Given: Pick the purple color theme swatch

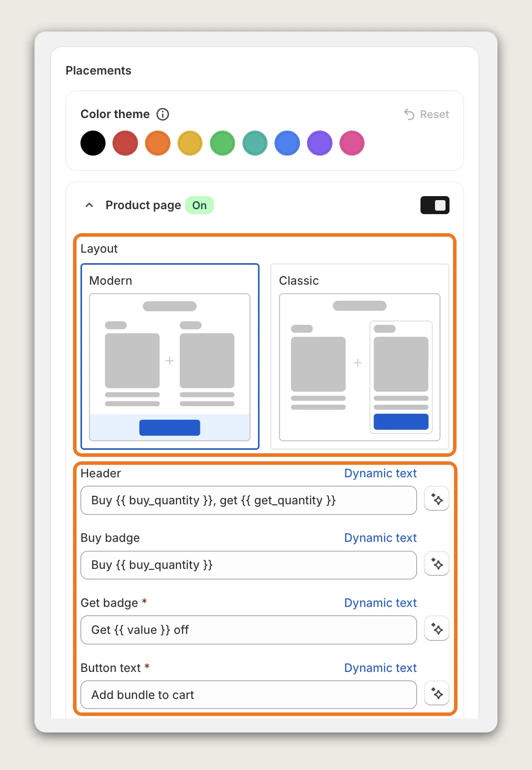Looking at the screenshot, I should coord(319,143).
